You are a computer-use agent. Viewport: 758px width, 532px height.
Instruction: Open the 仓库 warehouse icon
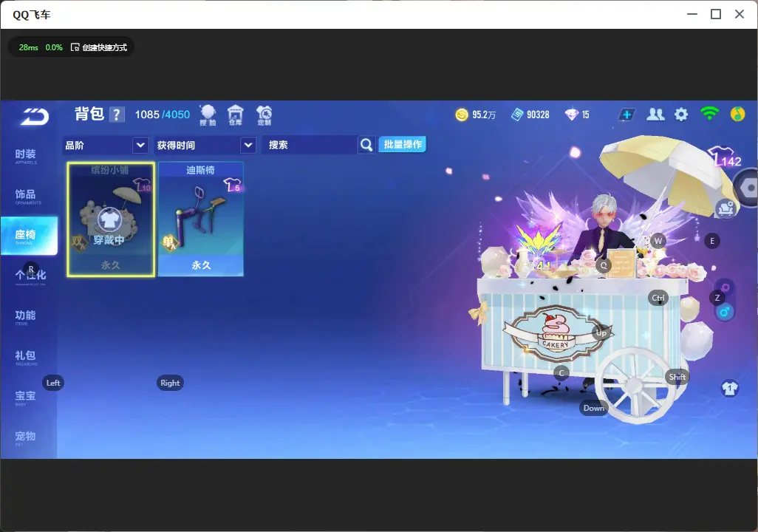tap(236, 115)
